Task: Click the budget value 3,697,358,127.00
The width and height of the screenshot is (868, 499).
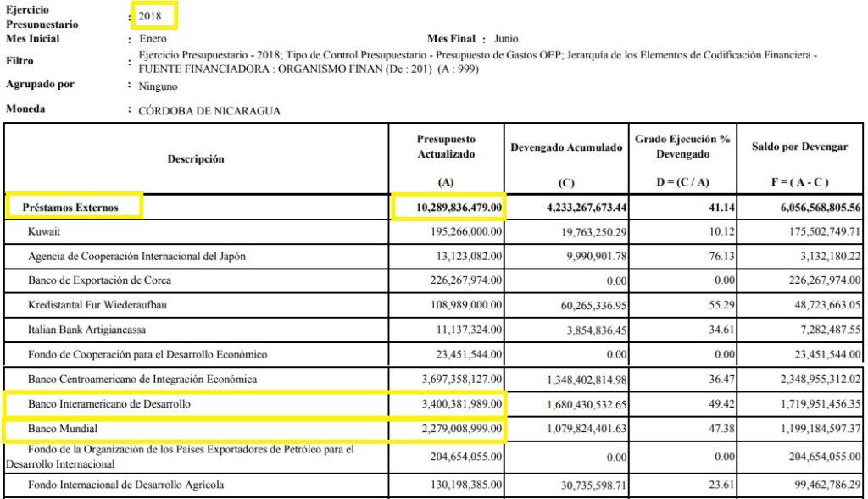Action: pos(462,379)
